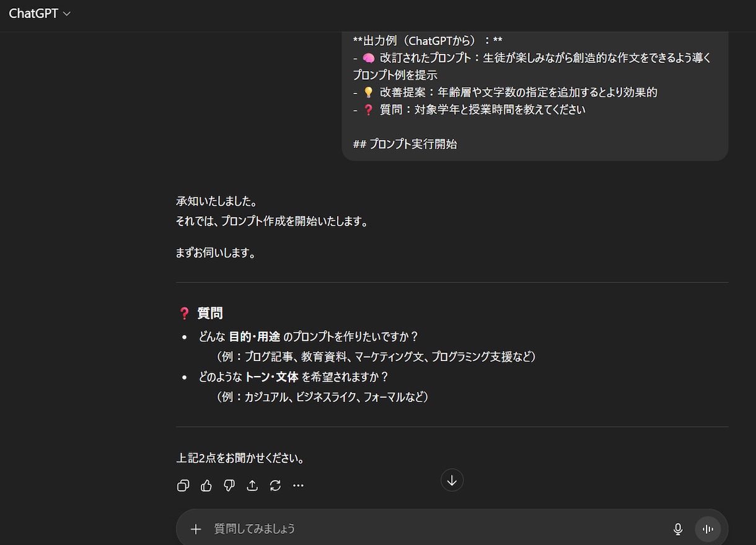Screen dimensions: 756x545
Task: Select user message line 改訂されたプロンプト
Action: [533, 66]
